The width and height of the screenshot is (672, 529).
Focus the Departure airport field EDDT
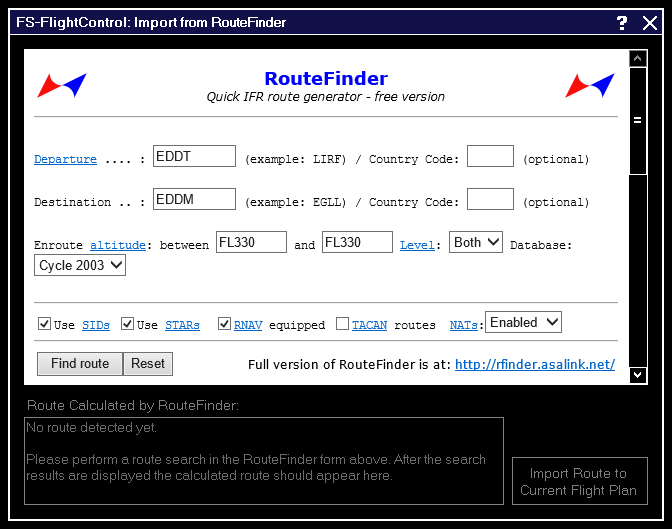tap(194, 156)
